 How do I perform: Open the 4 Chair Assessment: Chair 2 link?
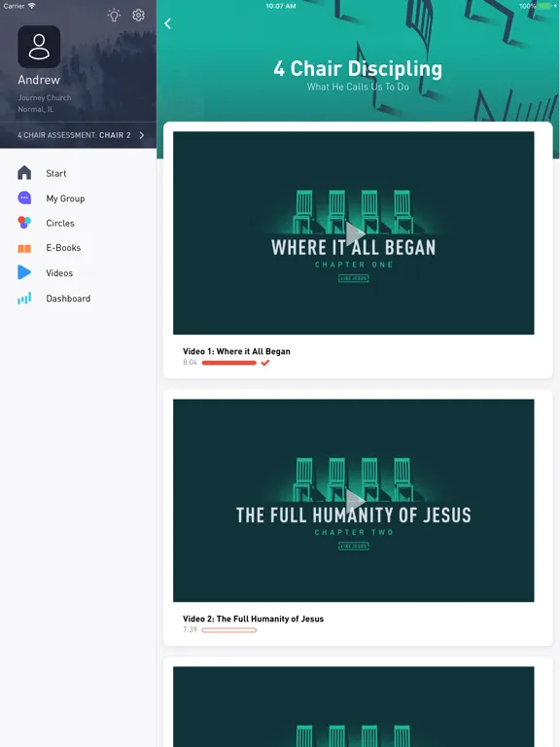78,135
